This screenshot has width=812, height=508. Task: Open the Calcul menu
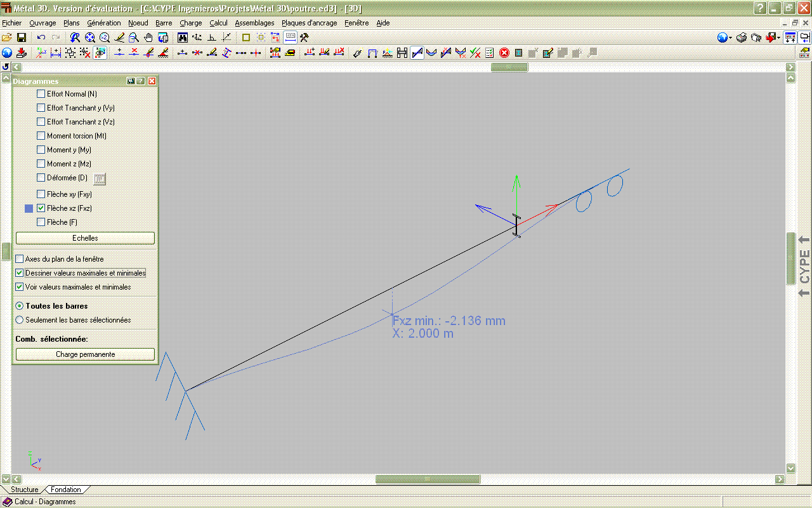218,23
